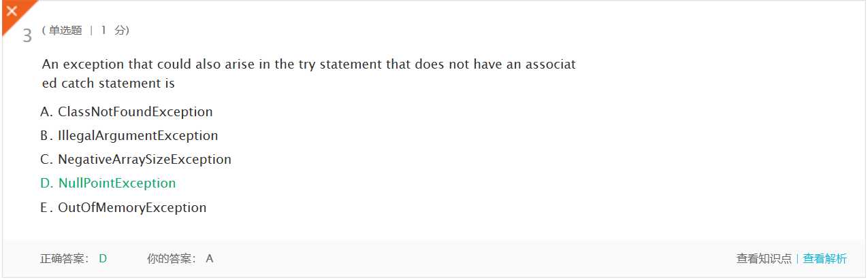Click the 1 分 score label

[x=112, y=30]
